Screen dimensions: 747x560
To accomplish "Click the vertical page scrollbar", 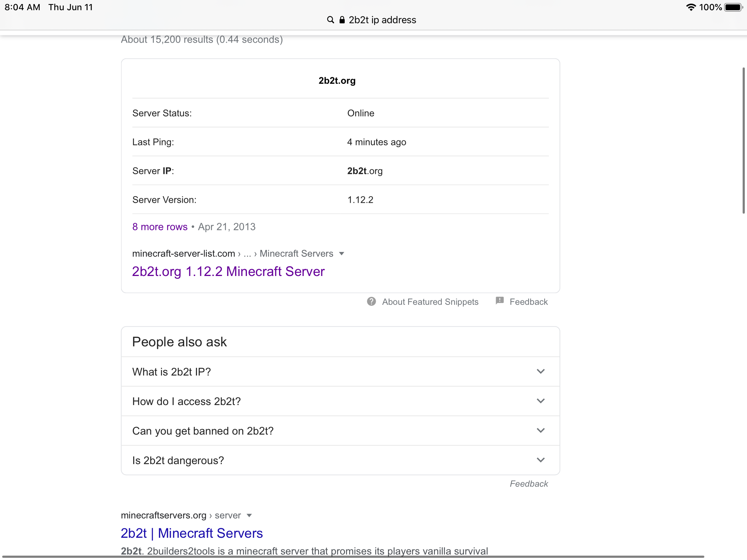I will tap(743, 140).
